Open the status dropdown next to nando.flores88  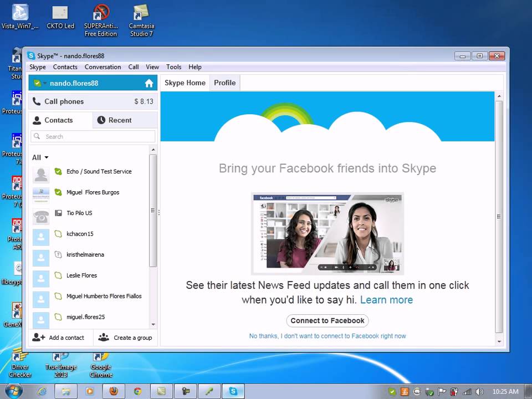pyautogui.click(x=45, y=83)
